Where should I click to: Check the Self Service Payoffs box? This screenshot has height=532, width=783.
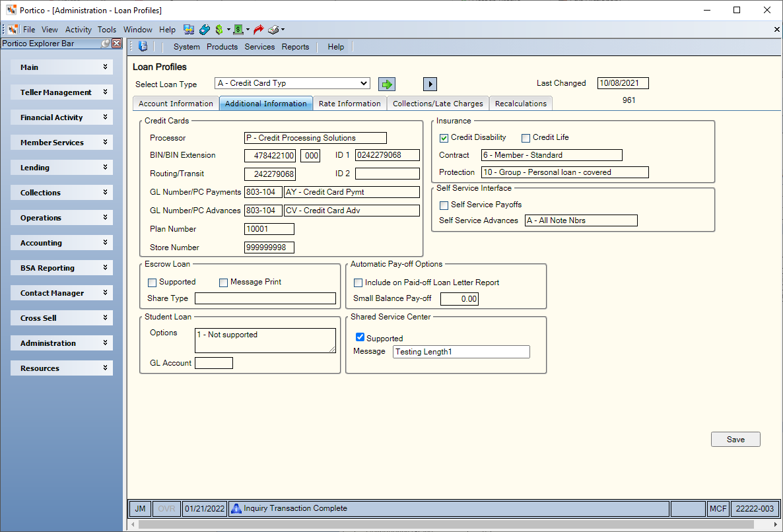[444, 205]
